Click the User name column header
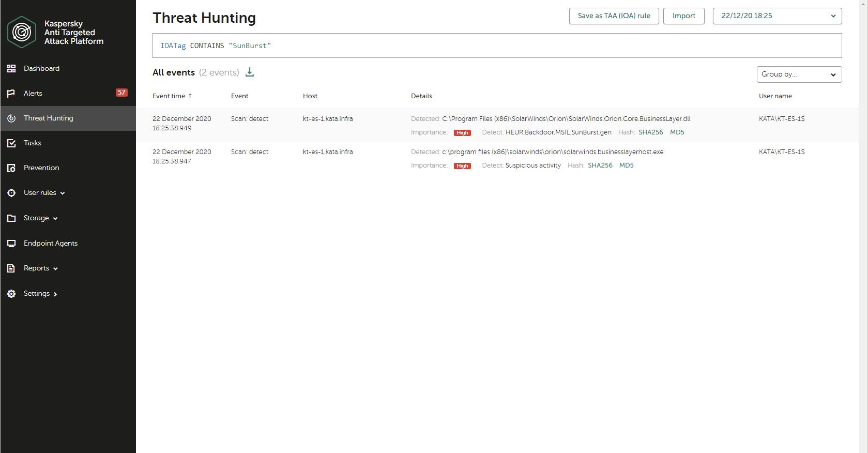Viewport: 868px width, 453px height. pos(775,96)
